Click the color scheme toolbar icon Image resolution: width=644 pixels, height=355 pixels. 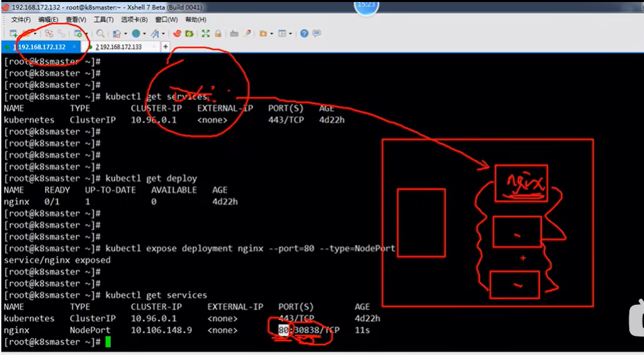coord(117,34)
